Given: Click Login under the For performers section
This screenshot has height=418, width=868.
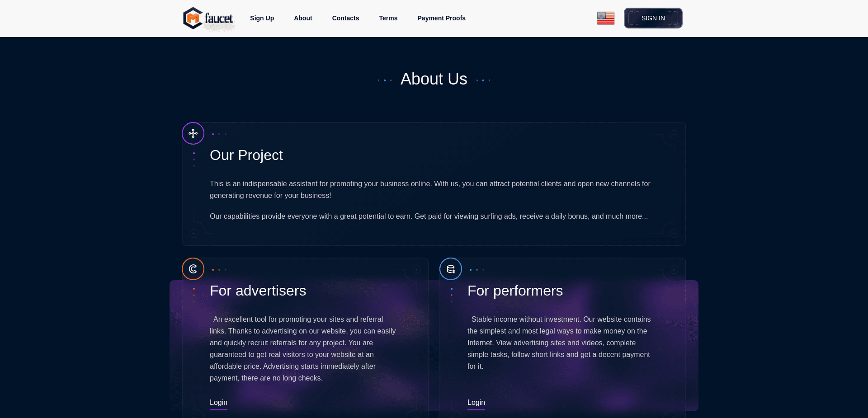Looking at the screenshot, I should pyautogui.click(x=476, y=403).
